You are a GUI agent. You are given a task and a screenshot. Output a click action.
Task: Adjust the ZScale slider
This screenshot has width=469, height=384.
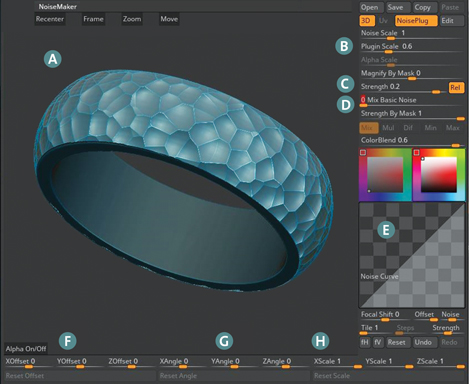point(440,363)
